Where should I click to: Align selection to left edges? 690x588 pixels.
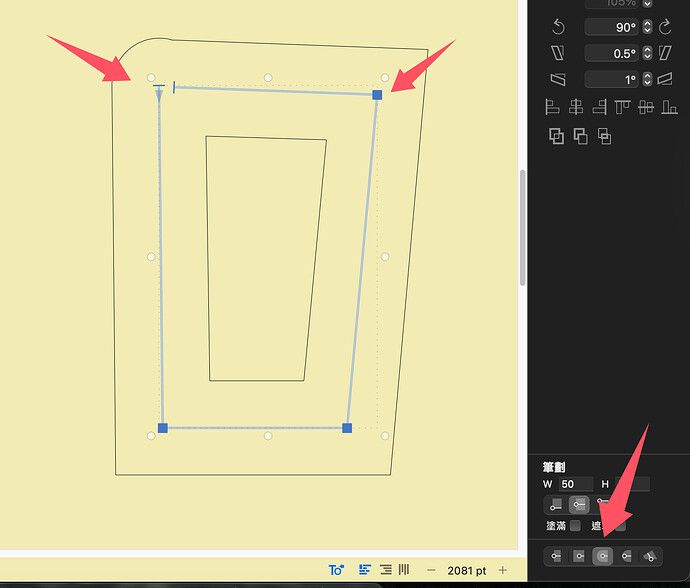coord(552,107)
